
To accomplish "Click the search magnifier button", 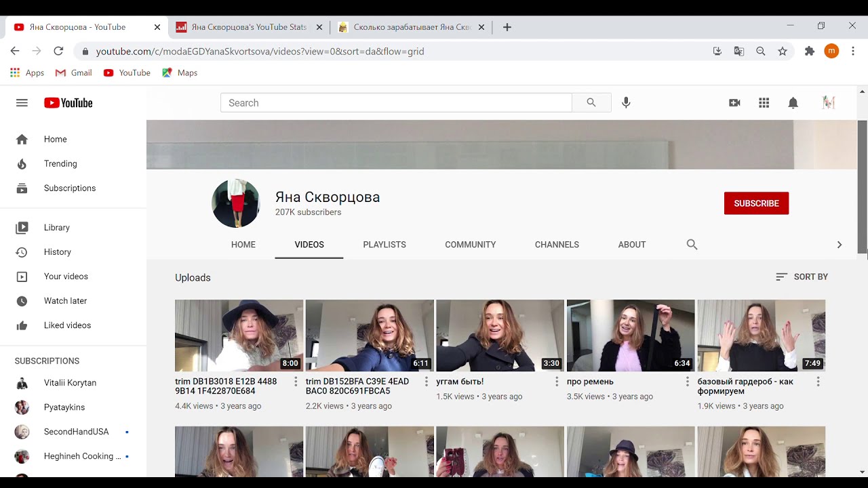I will coord(591,103).
